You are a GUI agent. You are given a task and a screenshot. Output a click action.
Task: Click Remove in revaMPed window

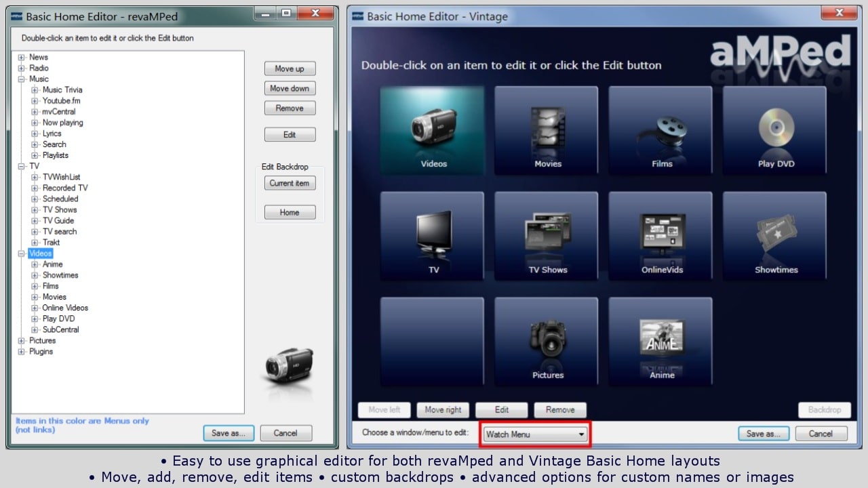point(290,108)
